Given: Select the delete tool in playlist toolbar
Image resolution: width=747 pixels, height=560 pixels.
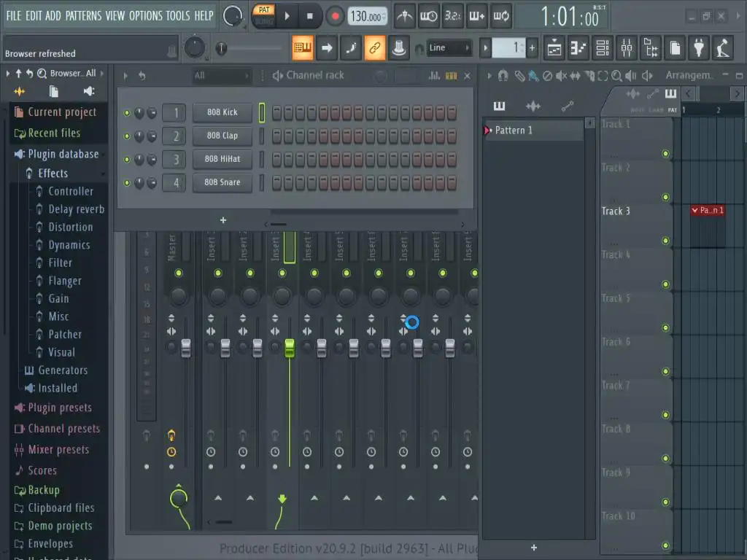Looking at the screenshot, I should (x=547, y=76).
